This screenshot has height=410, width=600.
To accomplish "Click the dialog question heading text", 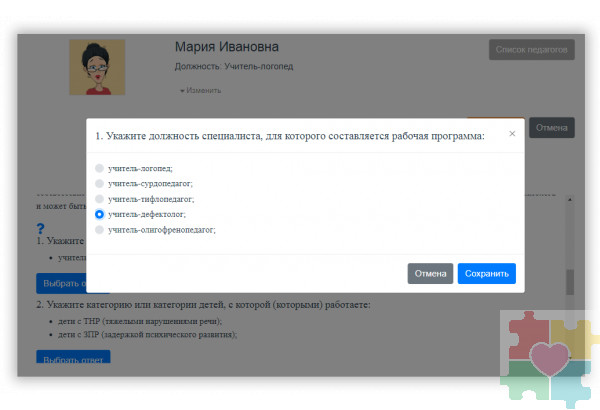I will pos(290,135).
